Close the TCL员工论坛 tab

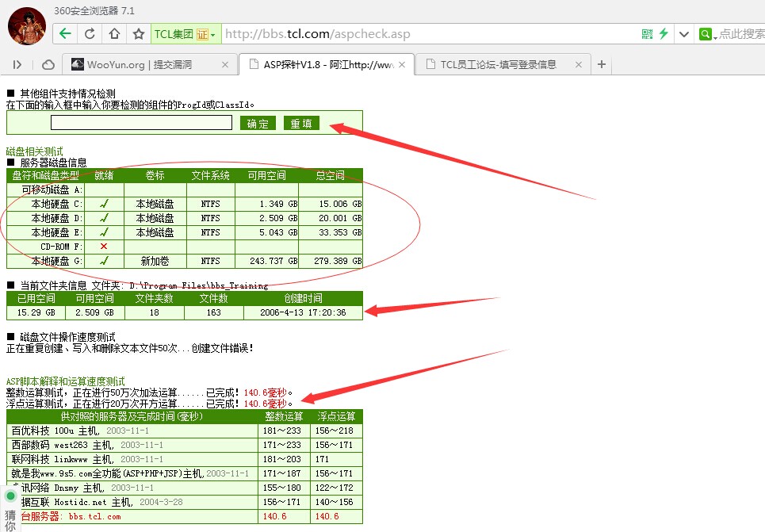click(x=579, y=64)
